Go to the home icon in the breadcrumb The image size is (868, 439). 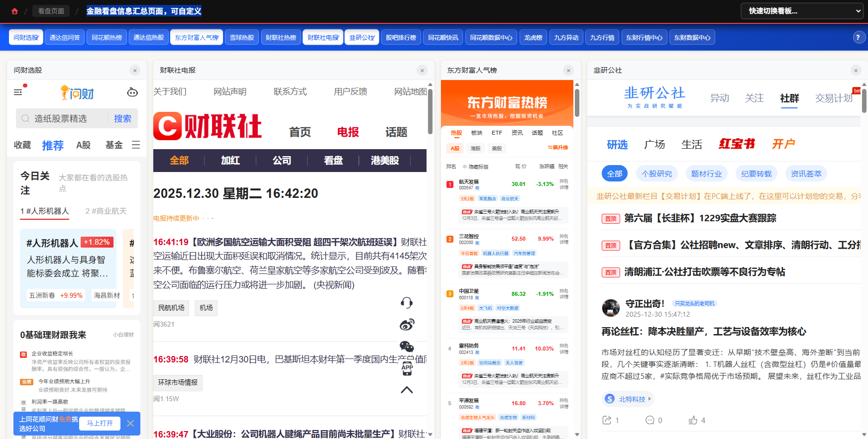click(x=14, y=11)
